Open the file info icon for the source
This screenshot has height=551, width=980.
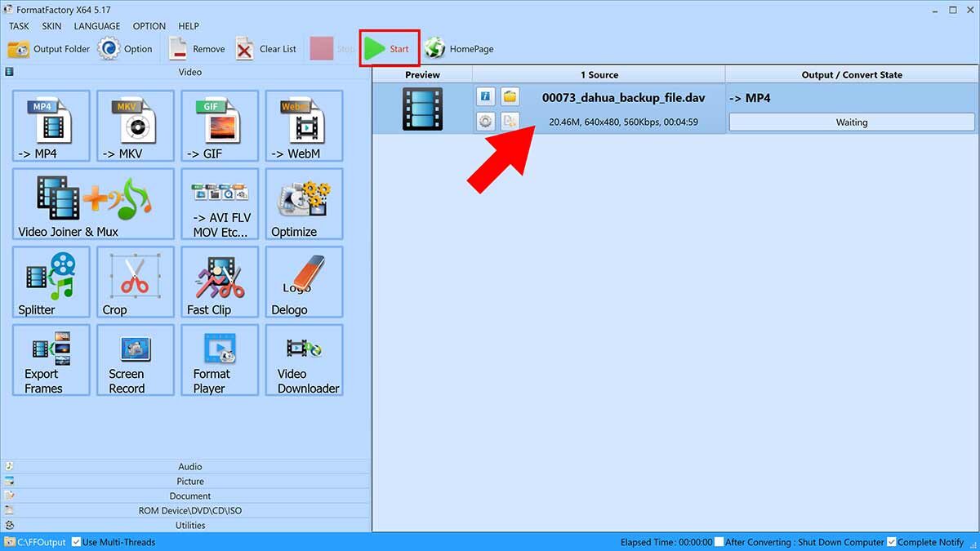pyautogui.click(x=485, y=96)
